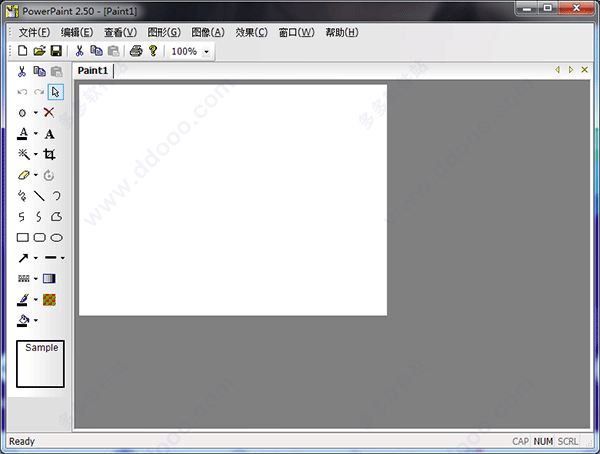Click the rotate circular arrow icon

pyautogui.click(x=49, y=175)
